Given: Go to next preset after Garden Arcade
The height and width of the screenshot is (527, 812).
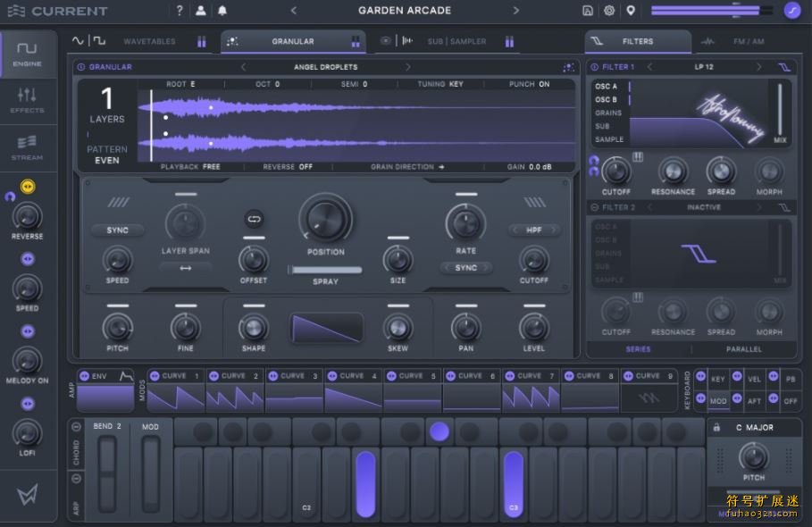Looking at the screenshot, I should (x=515, y=11).
